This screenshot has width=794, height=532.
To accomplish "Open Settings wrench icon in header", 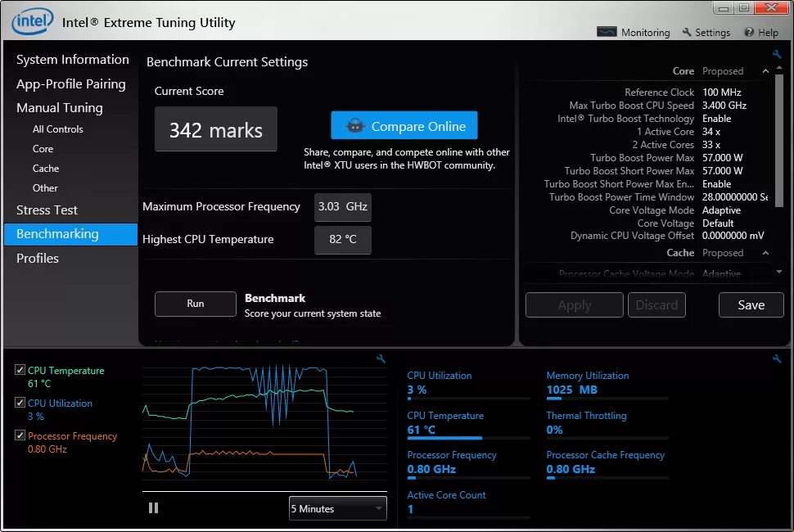I will (687, 32).
